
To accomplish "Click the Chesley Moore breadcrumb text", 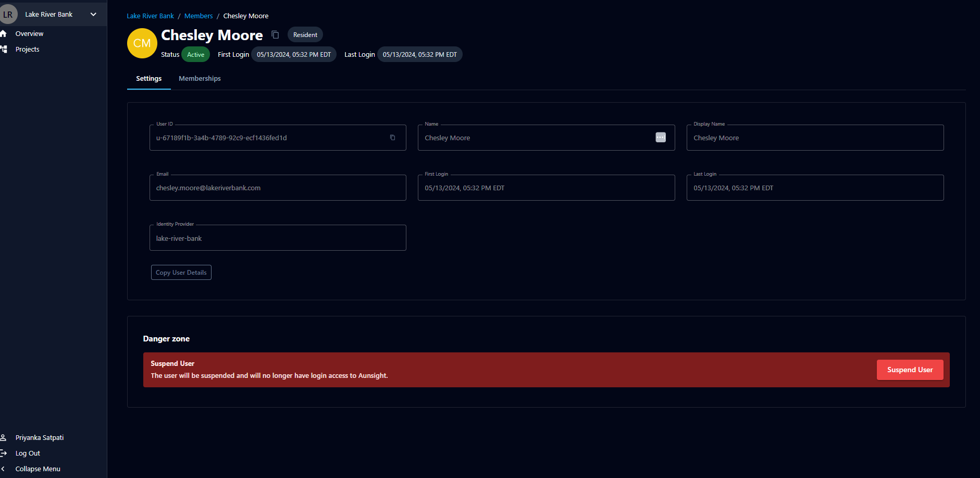I will tap(246, 16).
